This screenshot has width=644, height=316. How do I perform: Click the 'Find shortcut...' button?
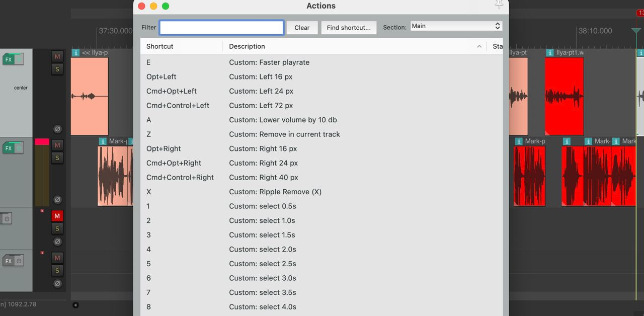click(348, 28)
